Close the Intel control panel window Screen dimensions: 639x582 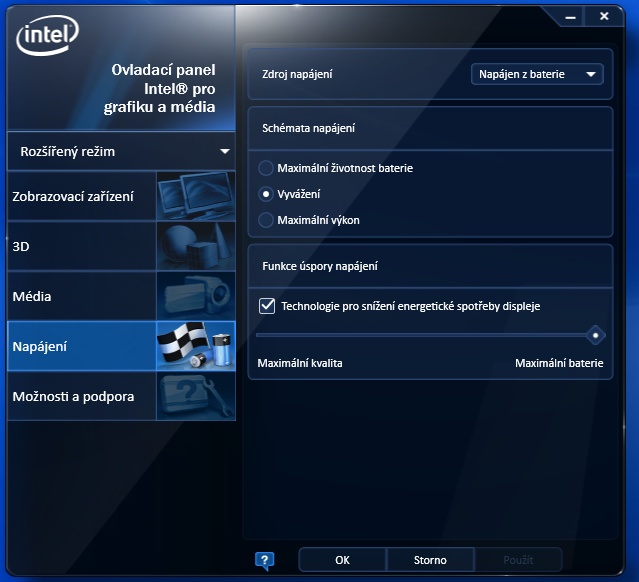click(604, 16)
